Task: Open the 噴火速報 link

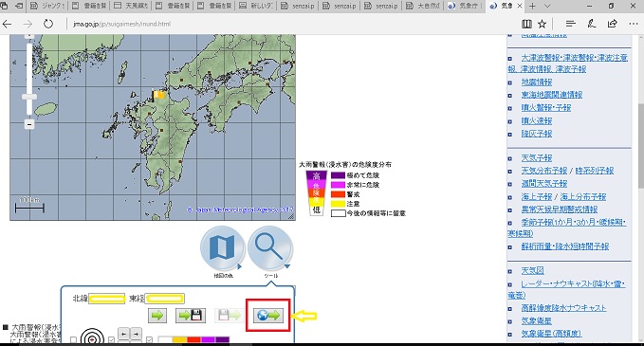Action: (x=537, y=121)
